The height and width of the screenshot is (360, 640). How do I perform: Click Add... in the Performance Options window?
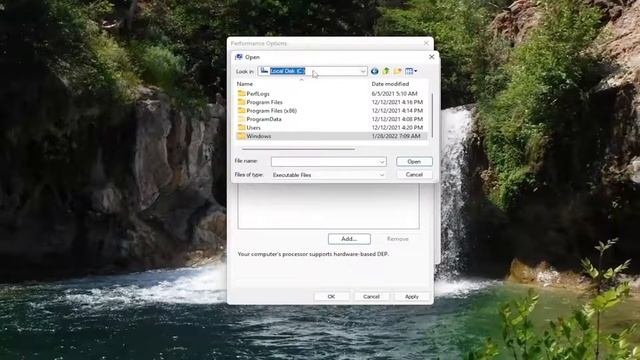349,239
